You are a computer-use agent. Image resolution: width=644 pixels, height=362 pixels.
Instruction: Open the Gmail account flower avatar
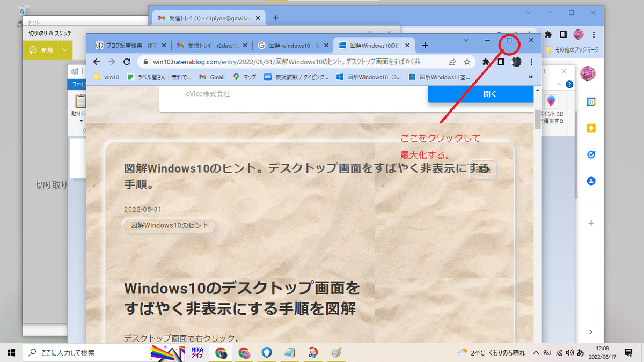(588, 72)
